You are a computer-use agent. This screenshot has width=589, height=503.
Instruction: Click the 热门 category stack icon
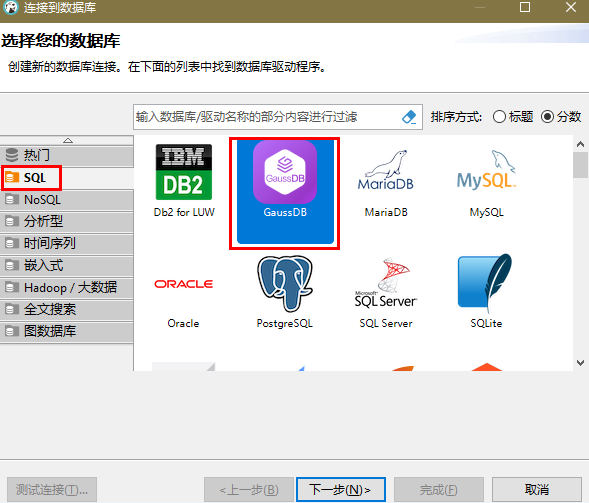(x=12, y=155)
